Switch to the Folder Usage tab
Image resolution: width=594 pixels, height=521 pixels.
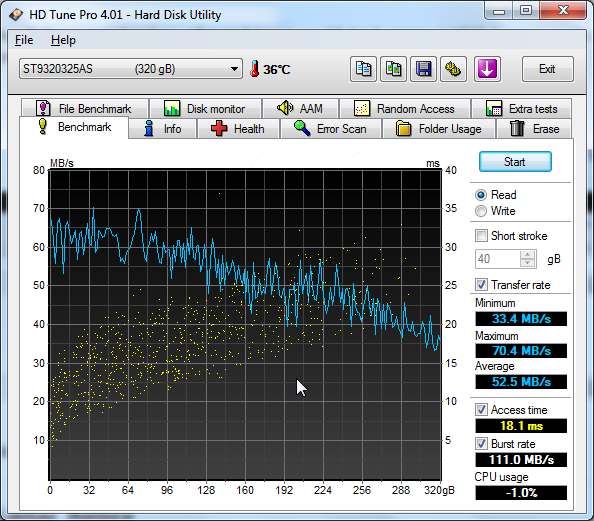click(x=438, y=129)
